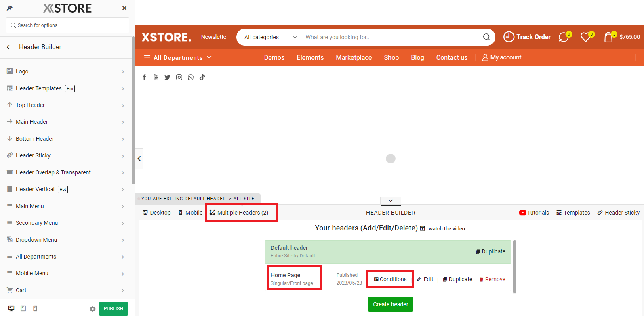
Task: Open the Elements menu item
Action: [310, 57]
